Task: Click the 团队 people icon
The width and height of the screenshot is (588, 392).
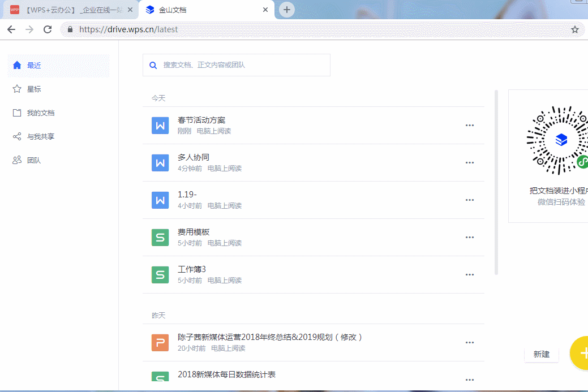Action: 17,160
